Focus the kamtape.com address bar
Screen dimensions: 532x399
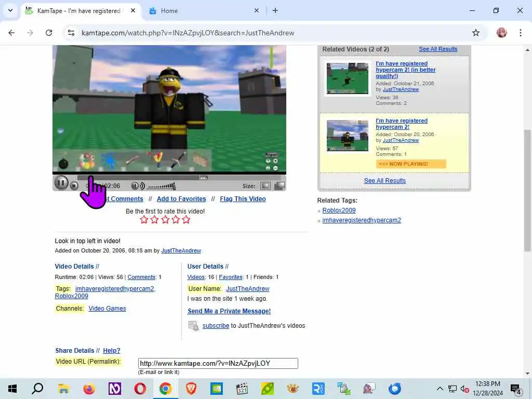(188, 33)
